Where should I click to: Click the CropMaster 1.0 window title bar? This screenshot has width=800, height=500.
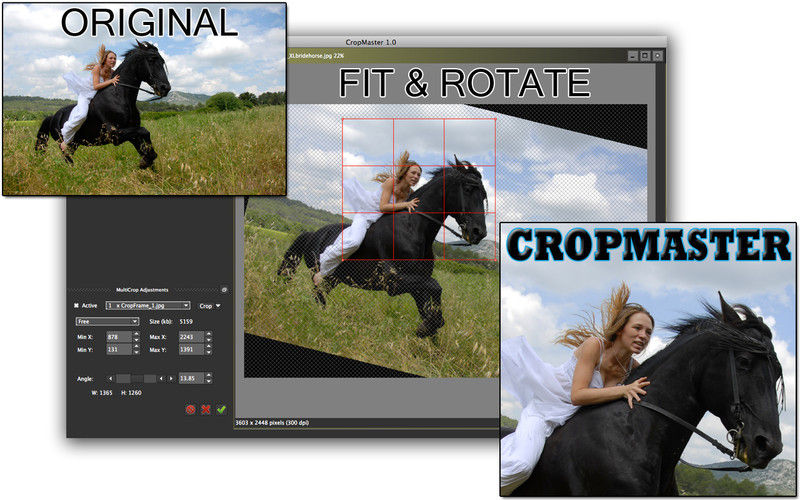[x=477, y=42]
